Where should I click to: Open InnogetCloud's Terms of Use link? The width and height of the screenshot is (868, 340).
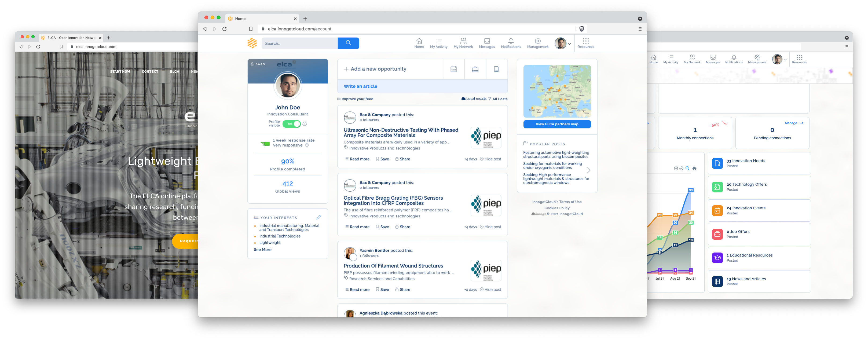pyautogui.click(x=557, y=202)
